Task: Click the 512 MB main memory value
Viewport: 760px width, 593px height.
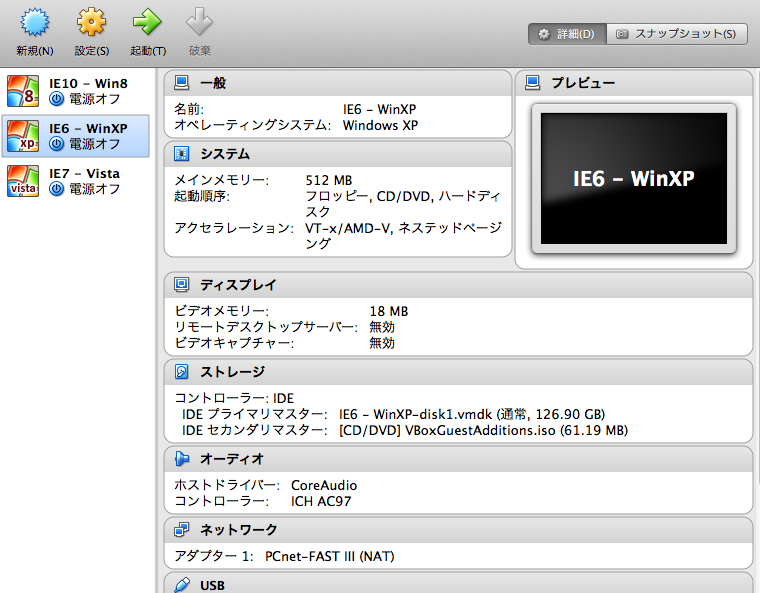Action: tap(329, 180)
